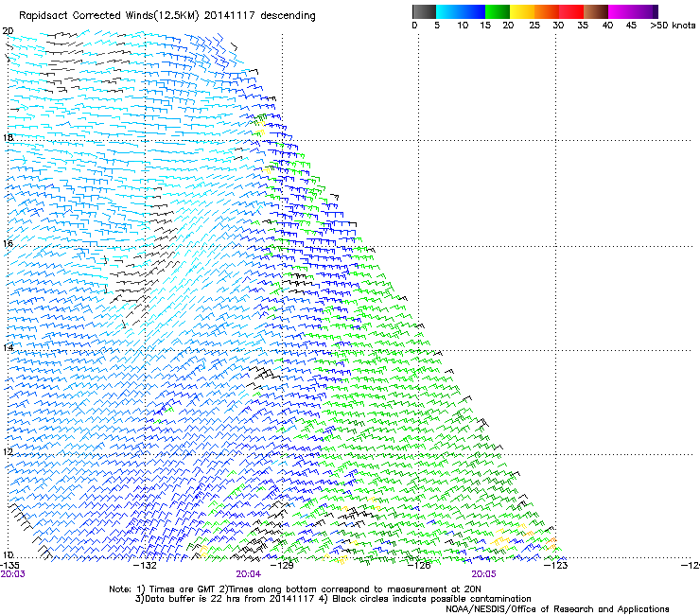Click the longitude label '-132'
This screenshot has width=700, height=615.
146,566
